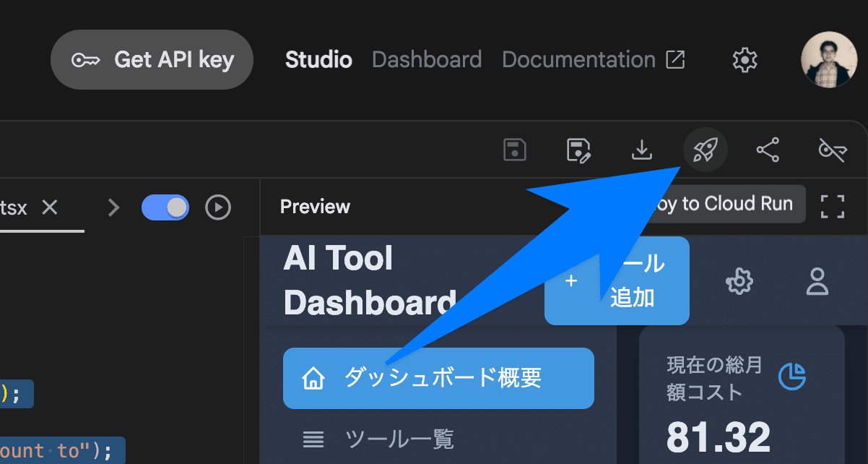The height and width of the screenshot is (464, 868).
Task: Close the open .tsx file tab
Action: point(49,208)
